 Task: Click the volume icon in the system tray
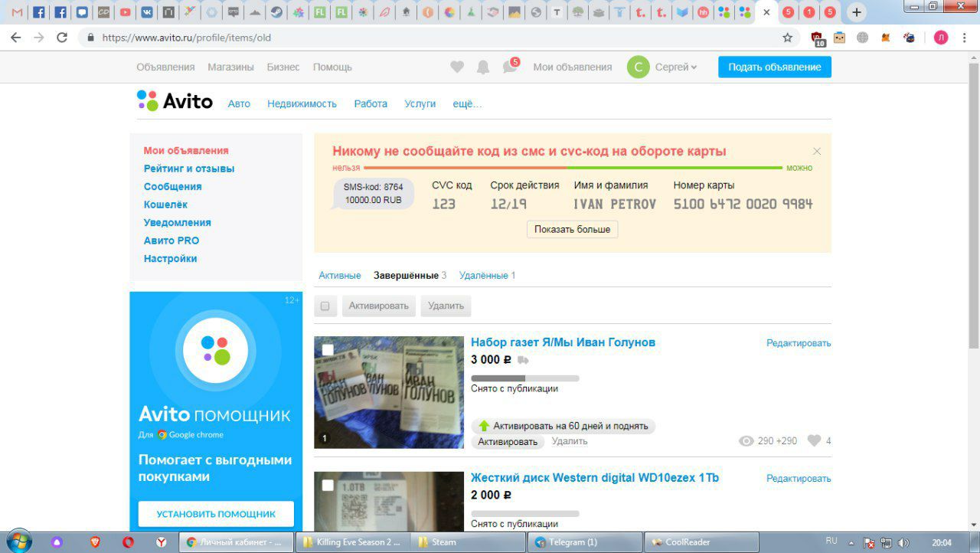point(903,542)
